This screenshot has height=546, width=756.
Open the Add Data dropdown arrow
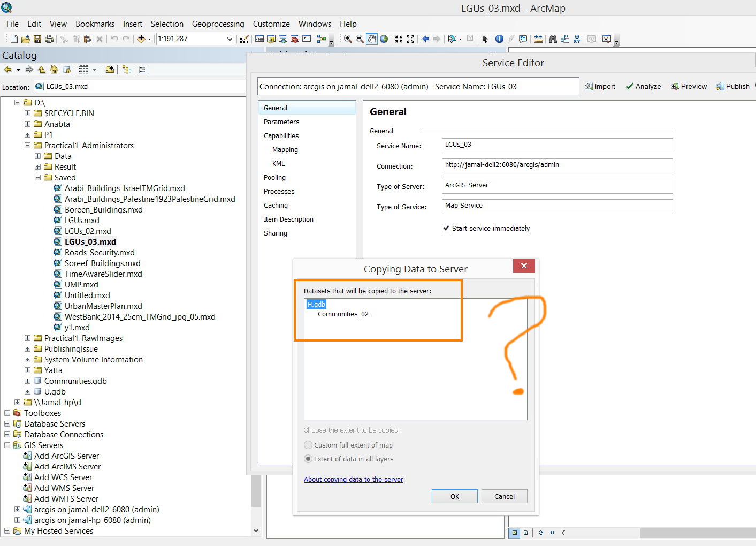pos(149,39)
